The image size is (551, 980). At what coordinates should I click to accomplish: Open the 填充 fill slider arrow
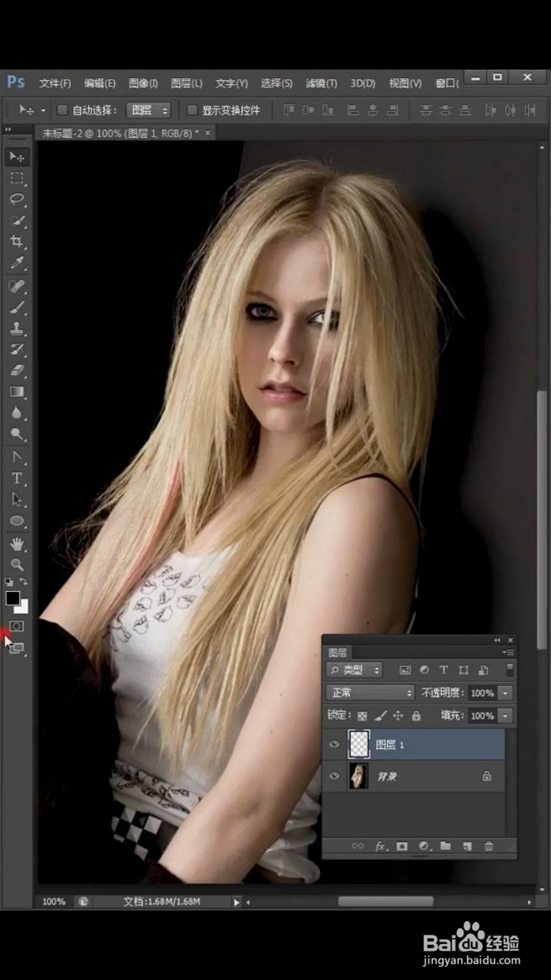pyautogui.click(x=505, y=716)
